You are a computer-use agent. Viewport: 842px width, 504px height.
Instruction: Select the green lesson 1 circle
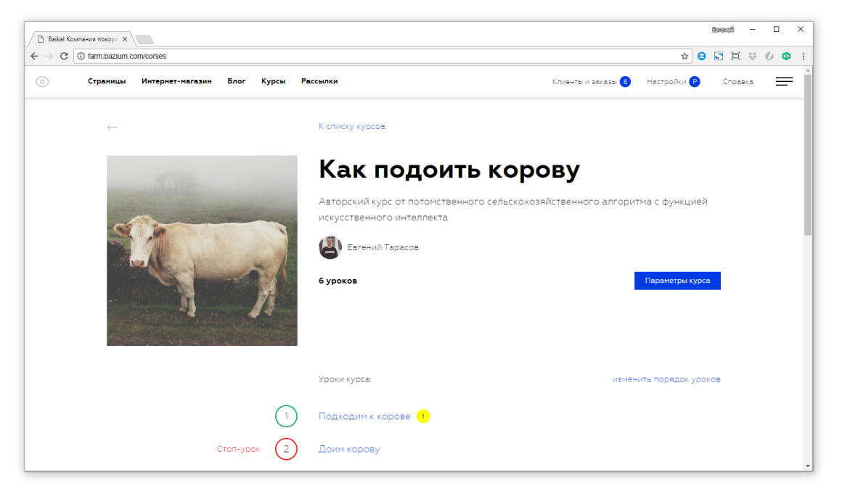[x=286, y=416]
